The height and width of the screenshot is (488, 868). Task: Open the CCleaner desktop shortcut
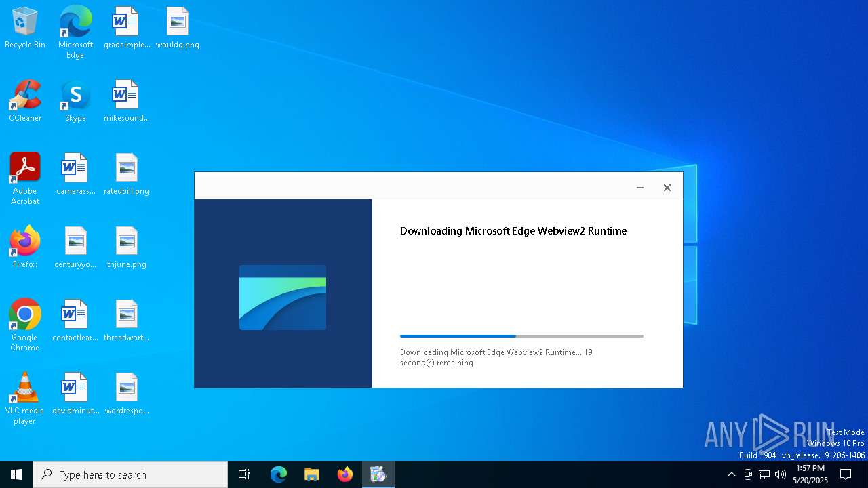(25, 101)
